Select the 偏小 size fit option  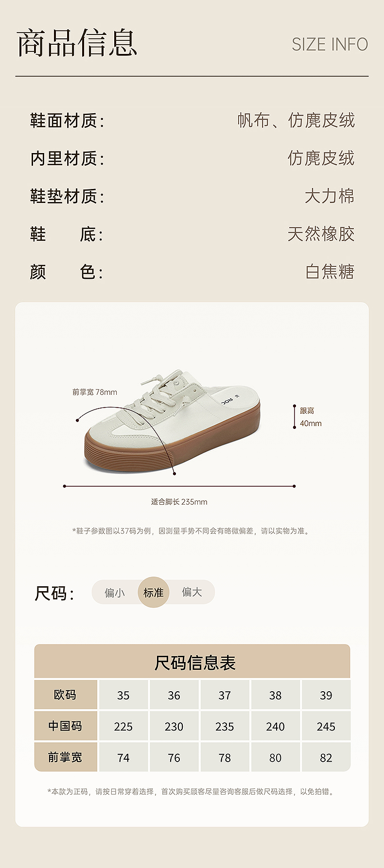tap(115, 593)
